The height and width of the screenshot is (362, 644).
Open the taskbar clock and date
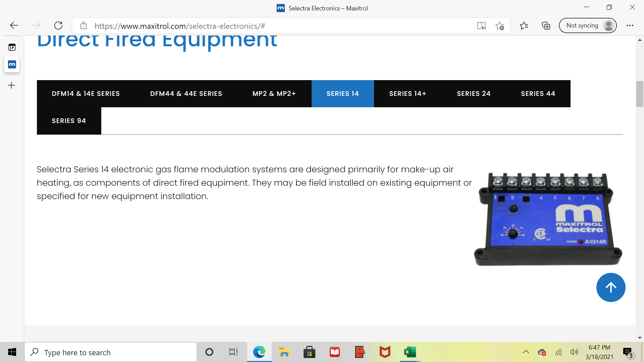pyautogui.click(x=599, y=352)
